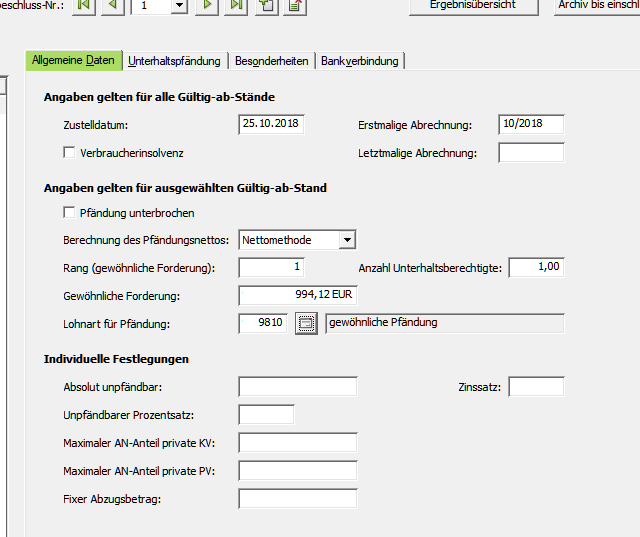The image size is (640, 537).
Task: Toggle Pfändung unterbrochen checkbox
Action: pos(69,213)
